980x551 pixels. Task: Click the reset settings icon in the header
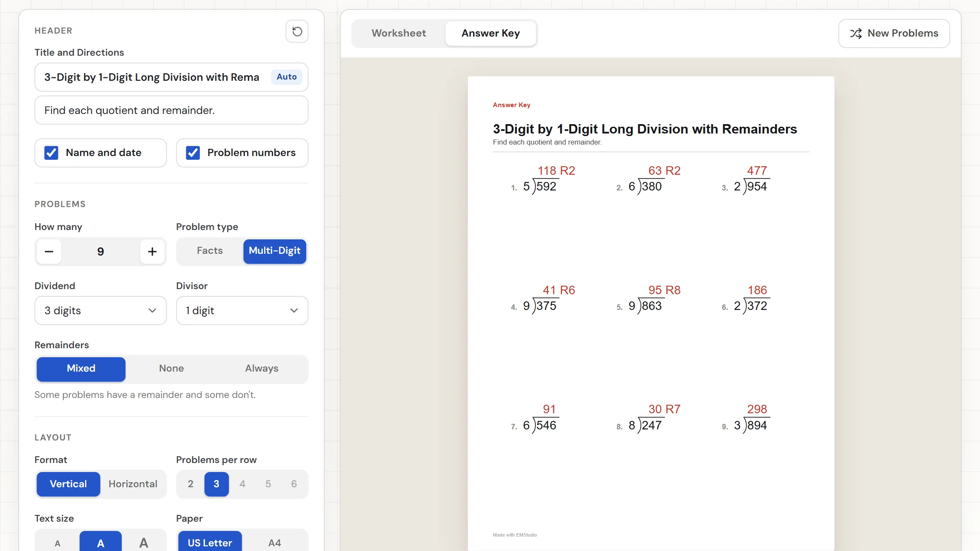(297, 31)
